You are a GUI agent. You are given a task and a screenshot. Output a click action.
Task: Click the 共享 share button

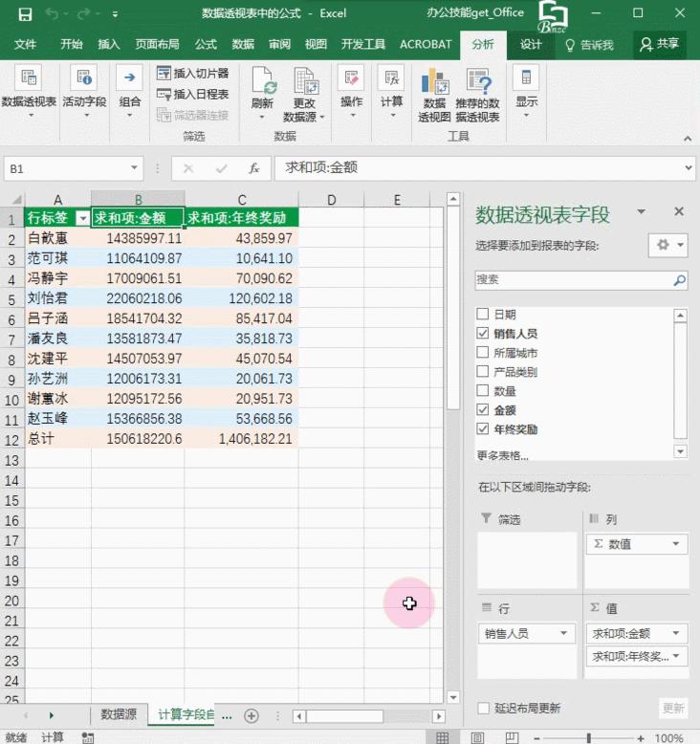[660, 44]
